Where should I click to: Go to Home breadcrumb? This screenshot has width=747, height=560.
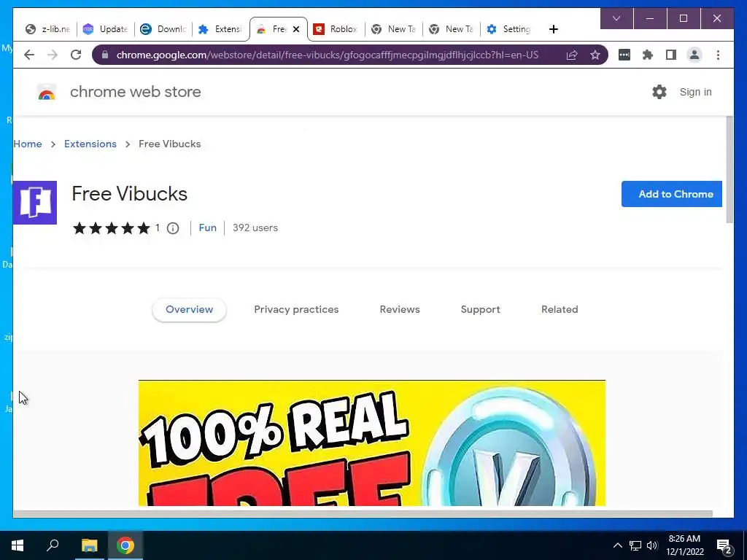[x=28, y=144]
